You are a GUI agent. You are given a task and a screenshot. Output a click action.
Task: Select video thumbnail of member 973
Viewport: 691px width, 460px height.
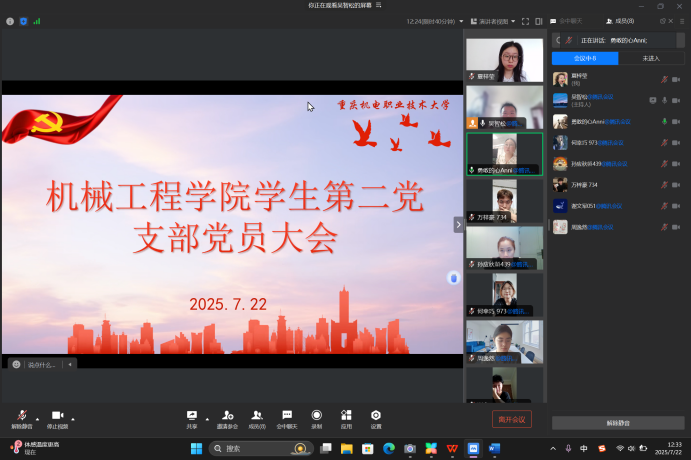pos(505,295)
